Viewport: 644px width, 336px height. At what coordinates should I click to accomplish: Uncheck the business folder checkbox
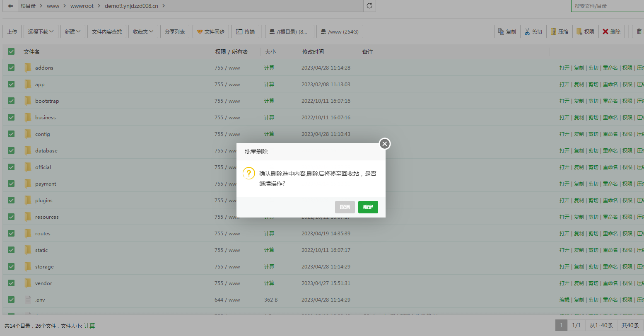[11, 117]
